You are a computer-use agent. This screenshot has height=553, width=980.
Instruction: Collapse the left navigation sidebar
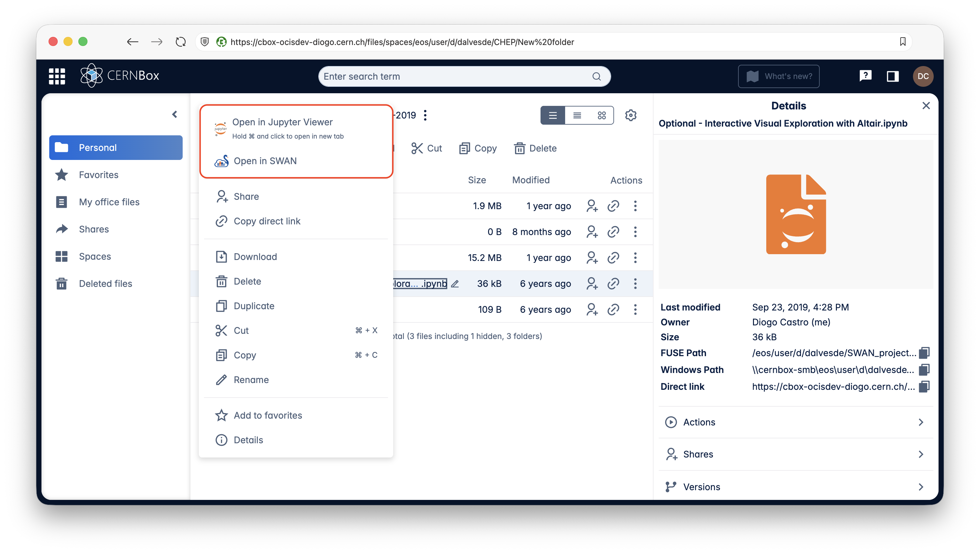(175, 114)
